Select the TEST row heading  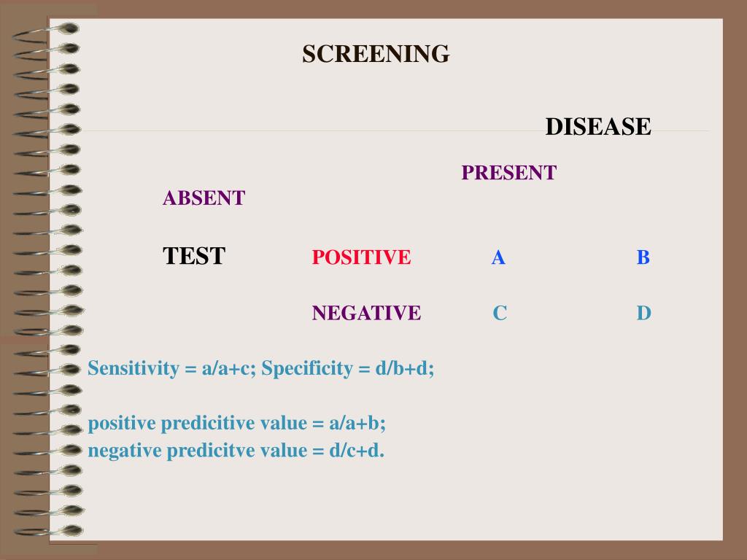(x=194, y=256)
